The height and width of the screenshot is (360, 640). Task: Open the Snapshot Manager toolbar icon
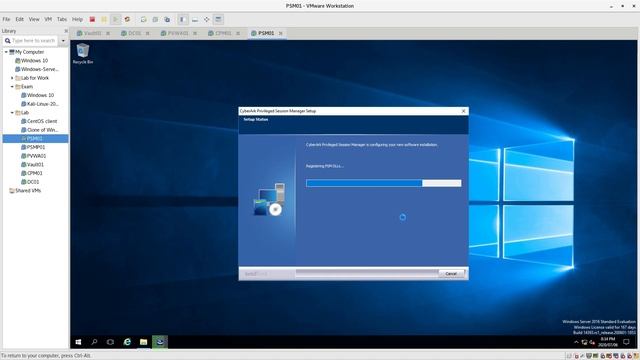167,19
